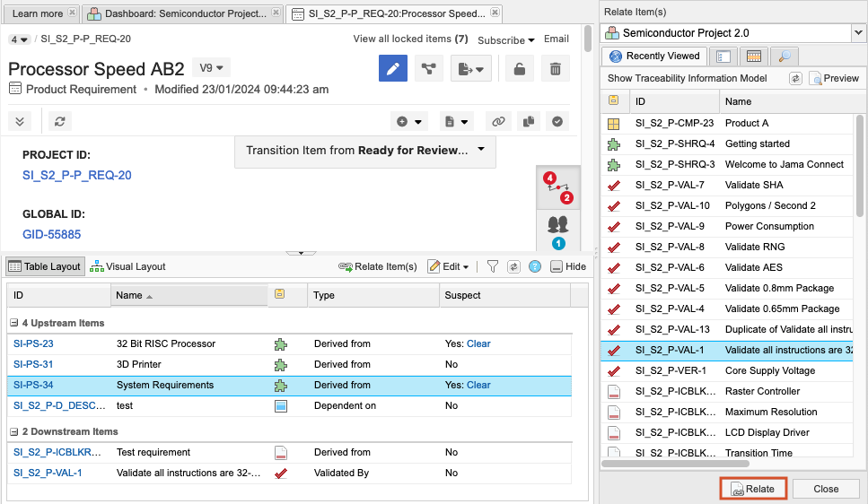Click the unlock padlock icon
868x504 pixels.
coord(519,68)
